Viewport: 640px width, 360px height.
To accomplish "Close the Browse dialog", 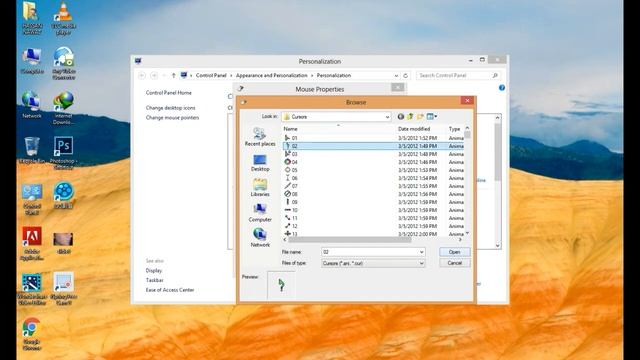I will point(467,100).
